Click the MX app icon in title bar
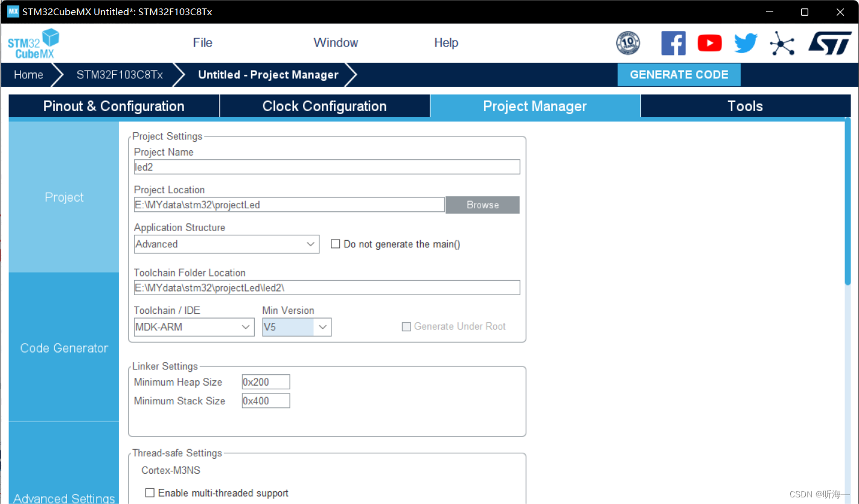Screen dimensions: 859x504 tap(13, 11)
